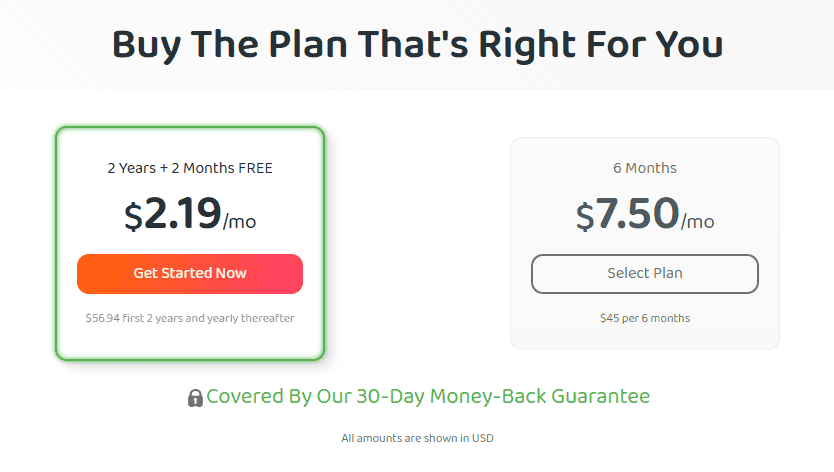Click the $2.19/mo price

[190, 214]
